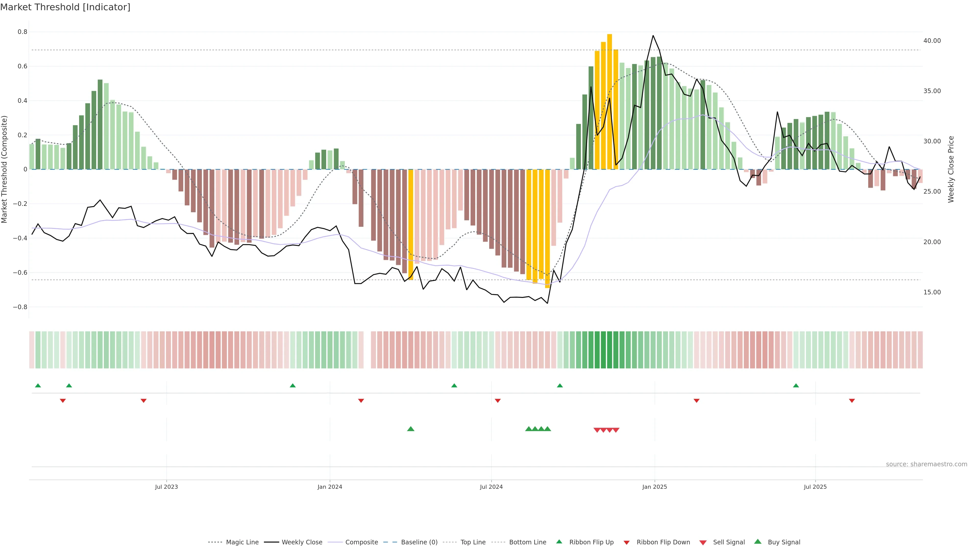Click the Sell Signal legend item
The image size is (980, 551).
[x=729, y=542]
